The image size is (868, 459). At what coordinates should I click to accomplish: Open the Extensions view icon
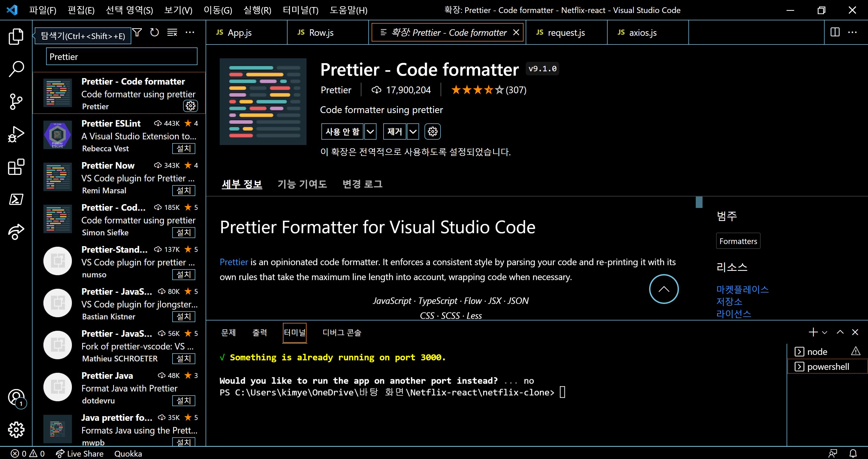16,167
